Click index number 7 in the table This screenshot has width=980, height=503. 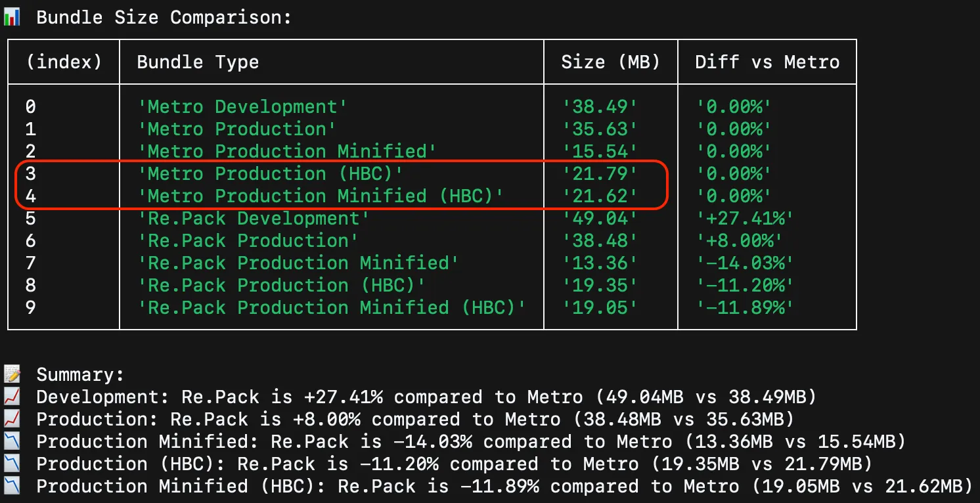click(x=31, y=263)
